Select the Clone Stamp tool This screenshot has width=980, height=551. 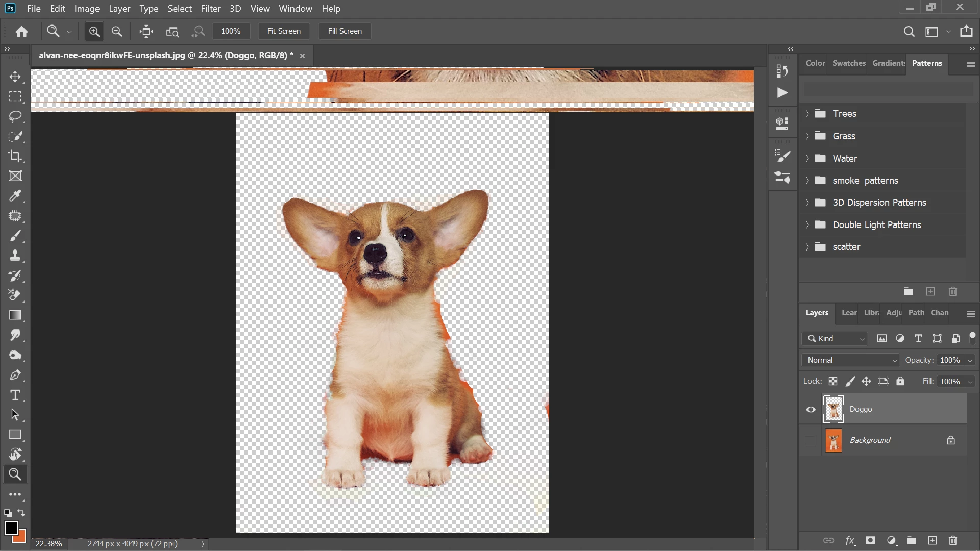click(x=15, y=256)
